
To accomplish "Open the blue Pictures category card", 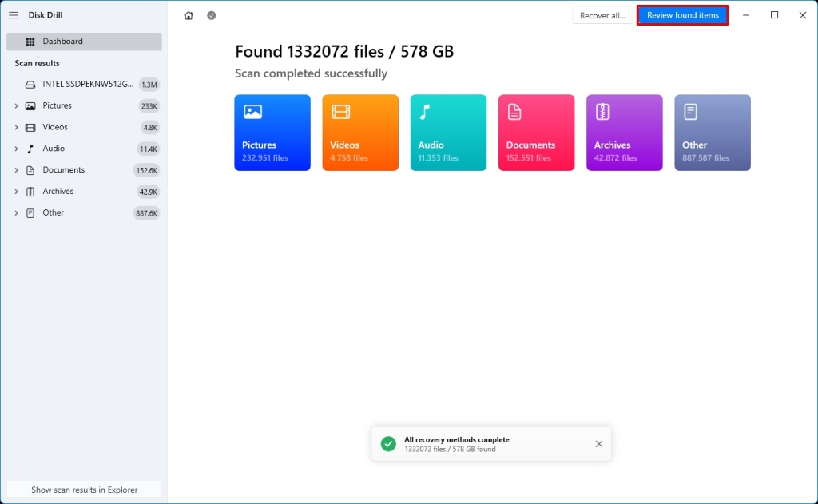I will pos(272,132).
